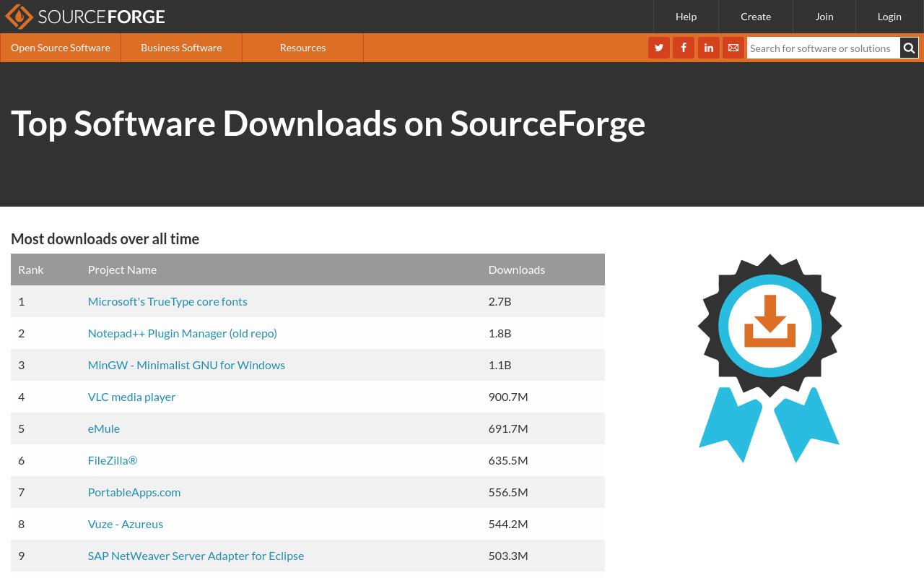
Task: Go to Login
Action: (889, 17)
